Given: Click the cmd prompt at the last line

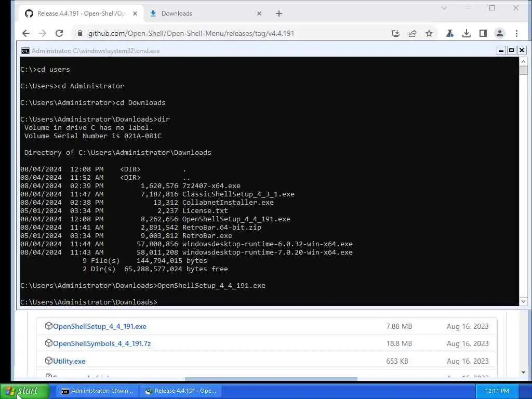Looking at the screenshot, I should pyautogui.click(x=89, y=302).
